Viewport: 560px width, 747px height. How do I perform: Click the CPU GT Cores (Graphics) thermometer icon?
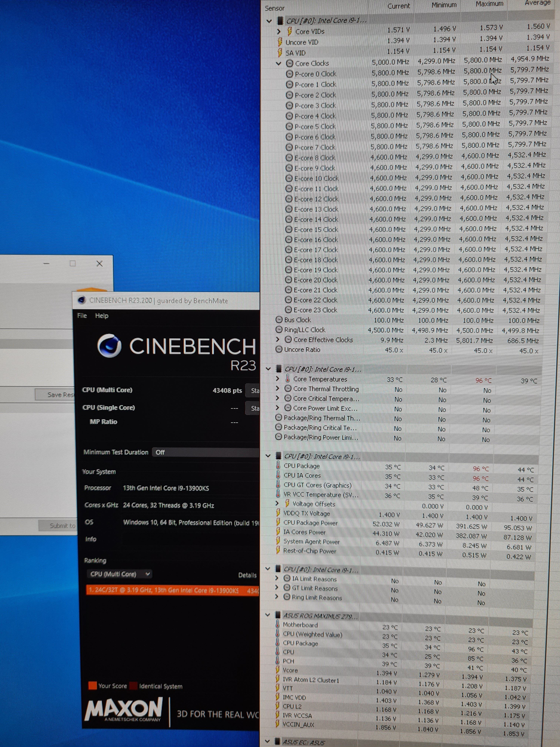coord(279,484)
